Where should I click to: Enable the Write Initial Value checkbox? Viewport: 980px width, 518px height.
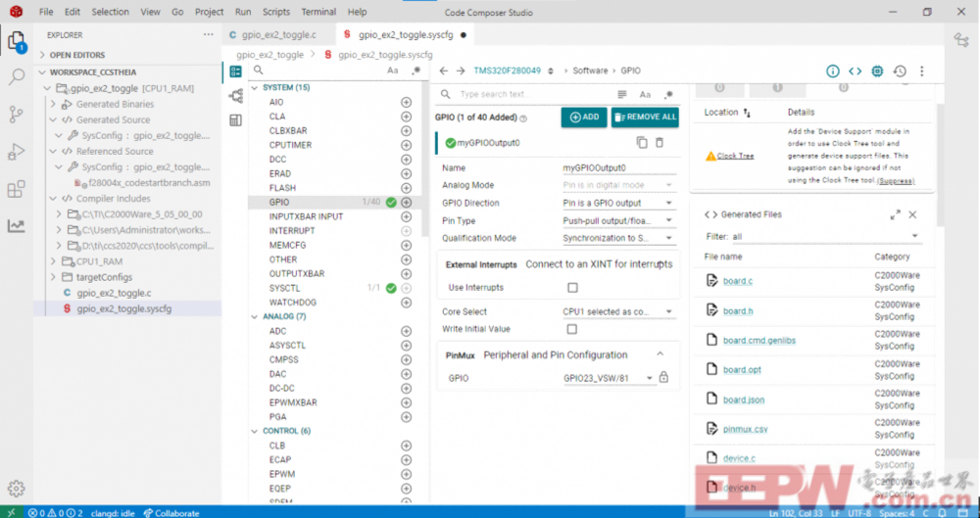pos(572,329)
